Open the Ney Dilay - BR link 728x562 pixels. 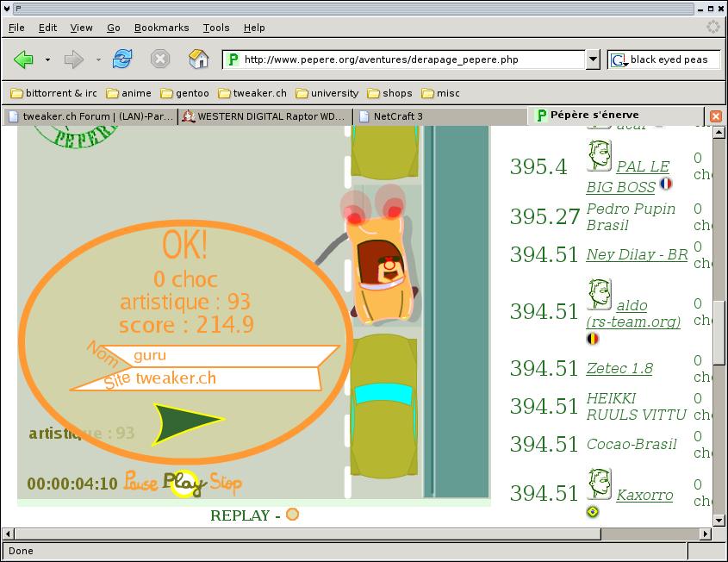637,255
